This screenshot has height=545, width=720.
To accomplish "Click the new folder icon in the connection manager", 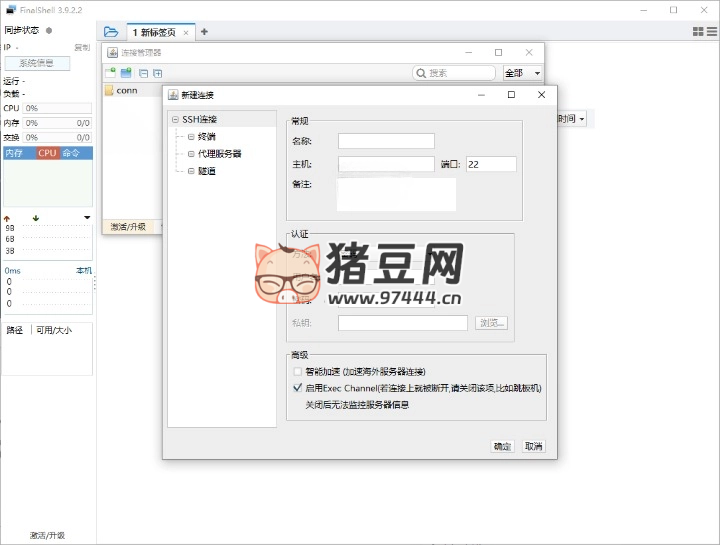I will click(x=126, y=73).
